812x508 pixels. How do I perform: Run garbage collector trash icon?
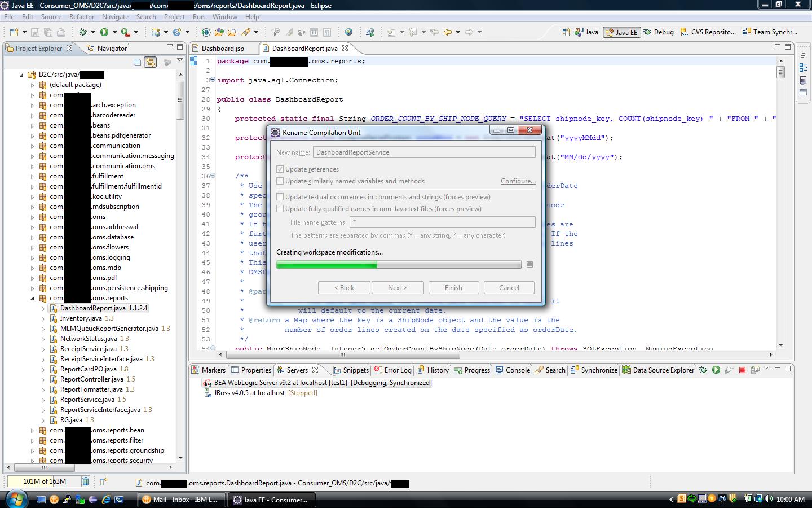86,481
